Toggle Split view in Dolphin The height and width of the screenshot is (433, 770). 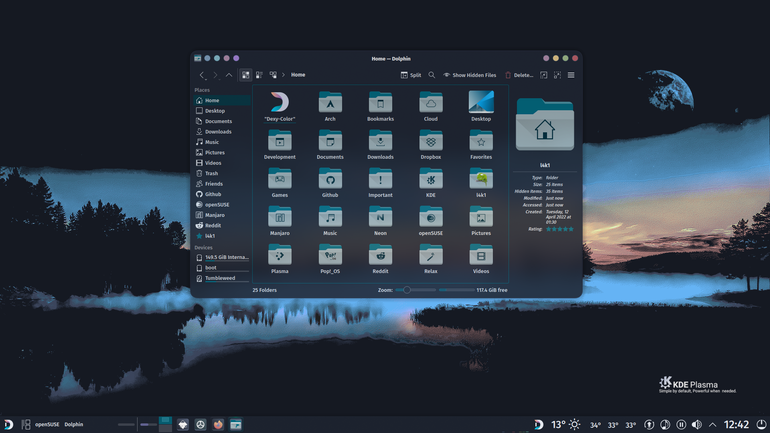click(x=411, y=75)
